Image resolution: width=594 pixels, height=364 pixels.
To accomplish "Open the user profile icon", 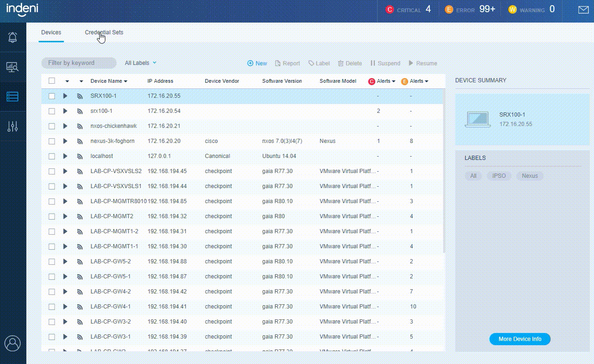I will (13, 343).
